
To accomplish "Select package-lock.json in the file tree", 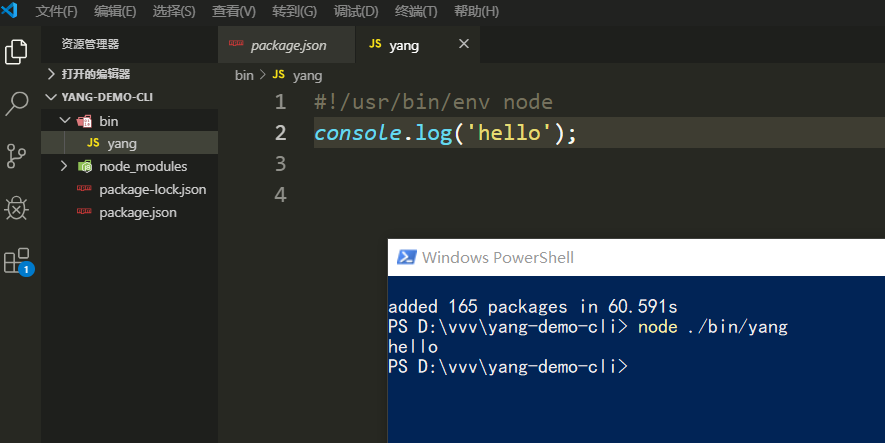I will [152, 189].
